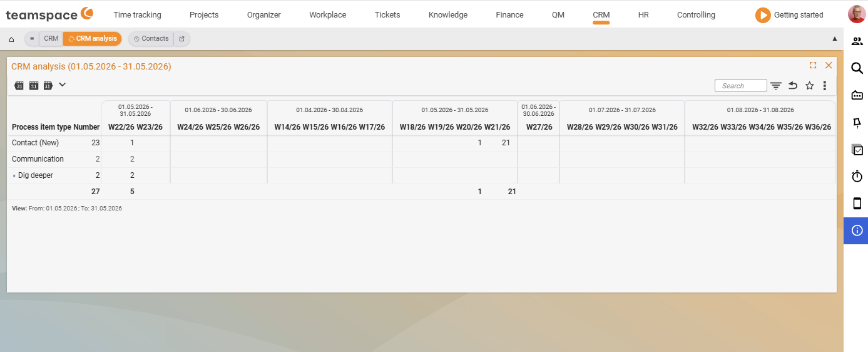The image size is (868, 352).
Task: Open the tasks checklist sidebar icon
Action: tap(857, 150)
